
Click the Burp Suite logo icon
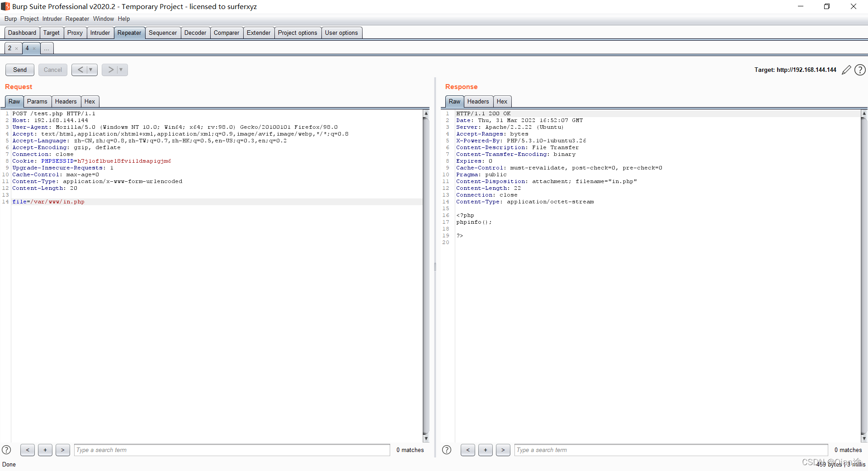[5, 6]
